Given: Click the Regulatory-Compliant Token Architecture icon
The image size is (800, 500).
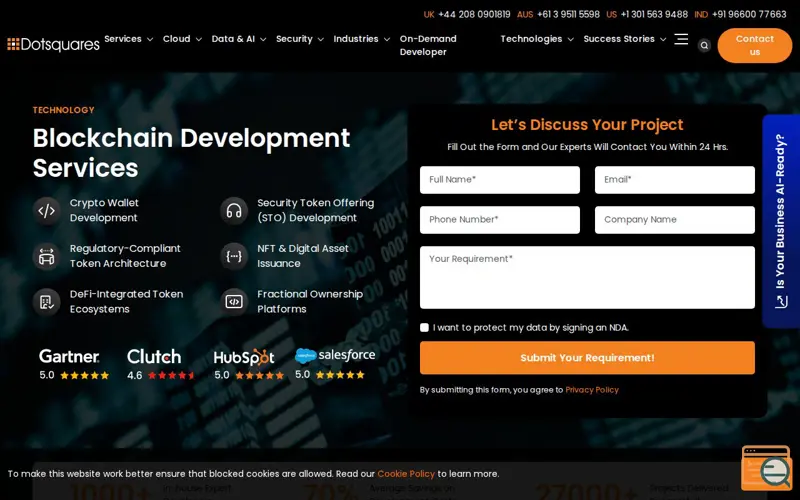Looking at the screenshot, I should [x=46, y=256].
